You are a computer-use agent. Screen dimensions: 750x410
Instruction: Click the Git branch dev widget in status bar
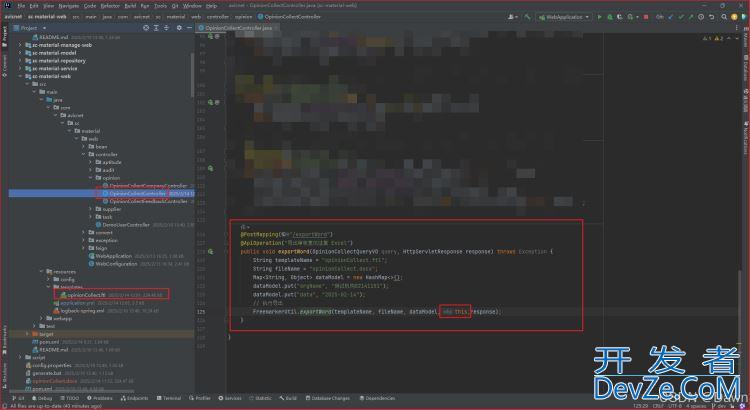tap(721, 406)
